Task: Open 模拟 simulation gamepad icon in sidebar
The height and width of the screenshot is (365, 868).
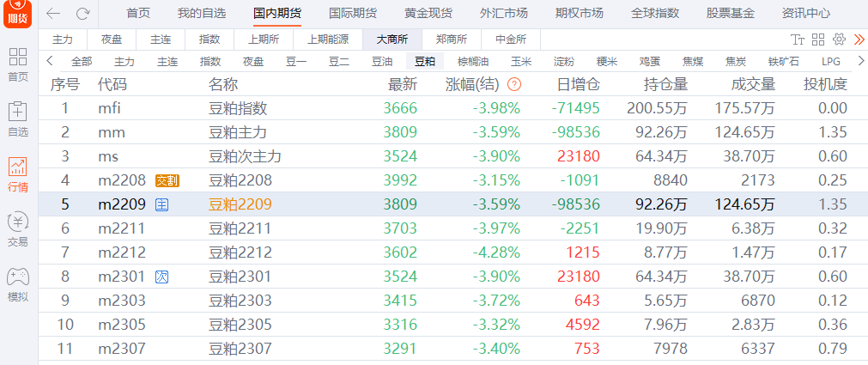Action: click(x=18, y=283)
